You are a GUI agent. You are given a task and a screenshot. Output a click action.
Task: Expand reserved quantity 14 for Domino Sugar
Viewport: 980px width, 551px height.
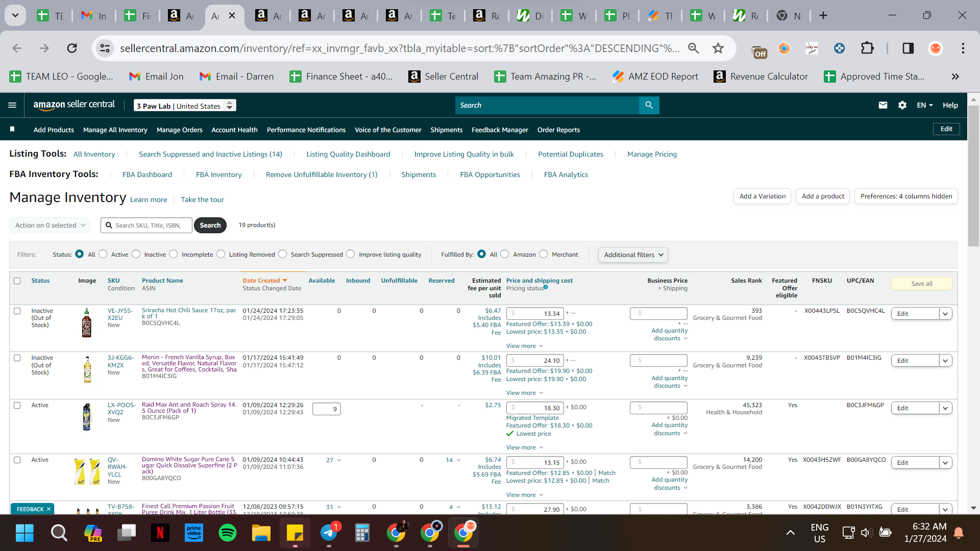[x=453, y=460]
